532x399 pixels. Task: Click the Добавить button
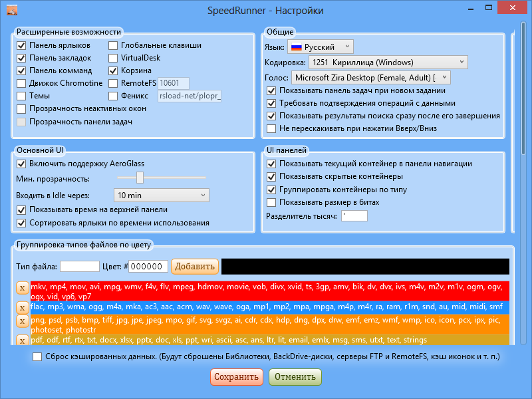tap(194, 267)
